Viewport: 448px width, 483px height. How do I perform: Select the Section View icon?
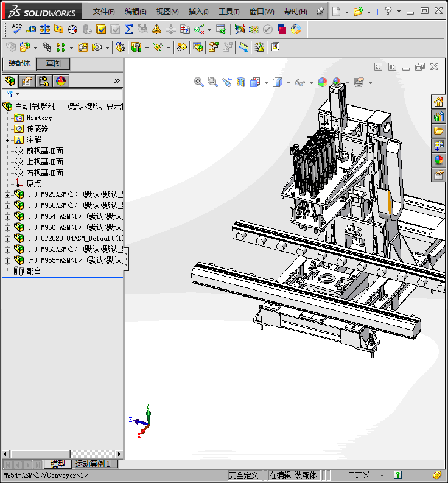(241, 82)
